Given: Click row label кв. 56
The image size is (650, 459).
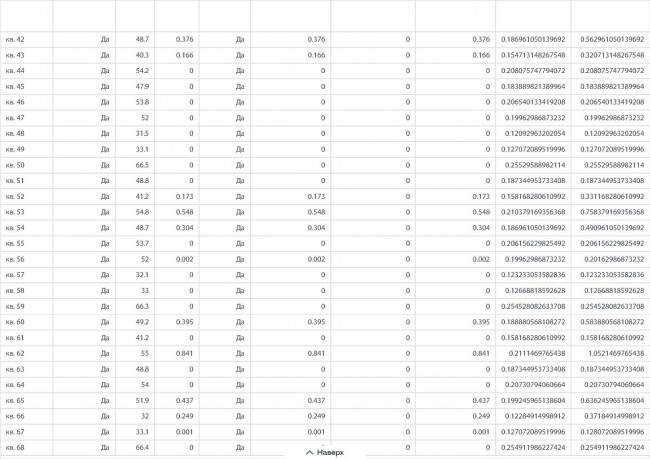Looking at the screenshot, I should [15, 259].
